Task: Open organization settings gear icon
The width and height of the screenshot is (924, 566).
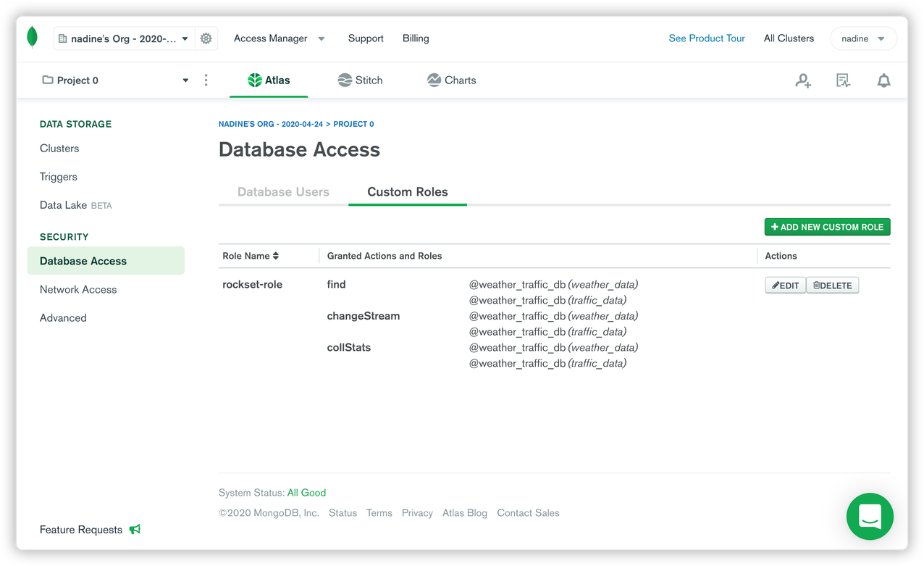Action: (x=206, y=38)
